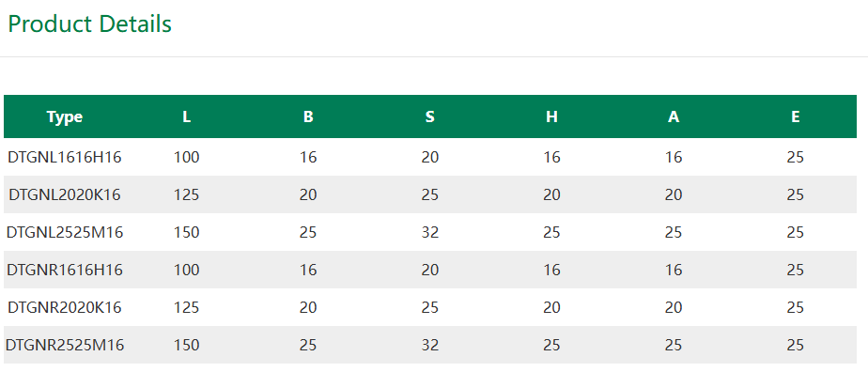Click L value 125 for DTGNR2020K16

click(187, 308)
